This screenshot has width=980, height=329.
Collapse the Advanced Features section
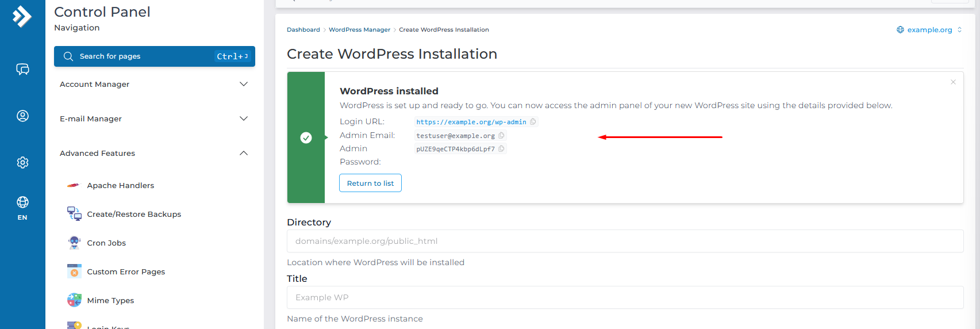tap(154, 154)
